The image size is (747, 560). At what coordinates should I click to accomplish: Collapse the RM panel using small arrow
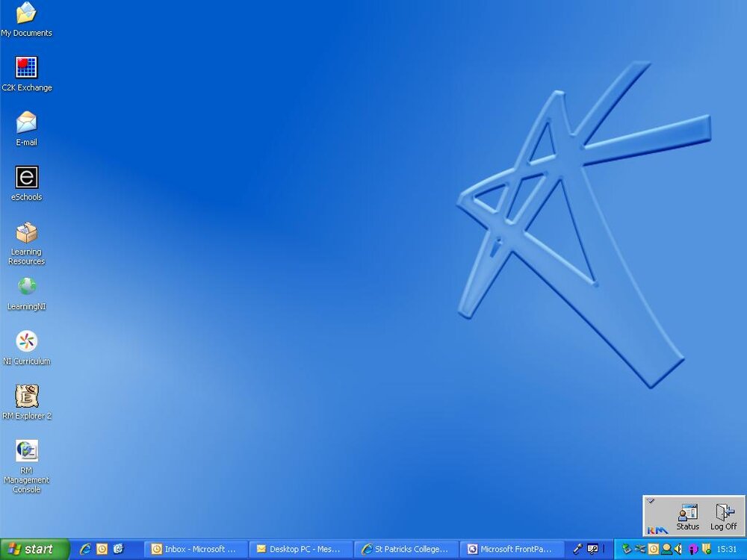[651, 501]
